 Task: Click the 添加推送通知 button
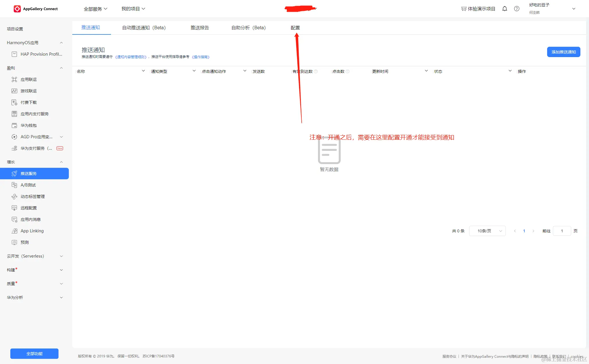[x=563, y=52]
